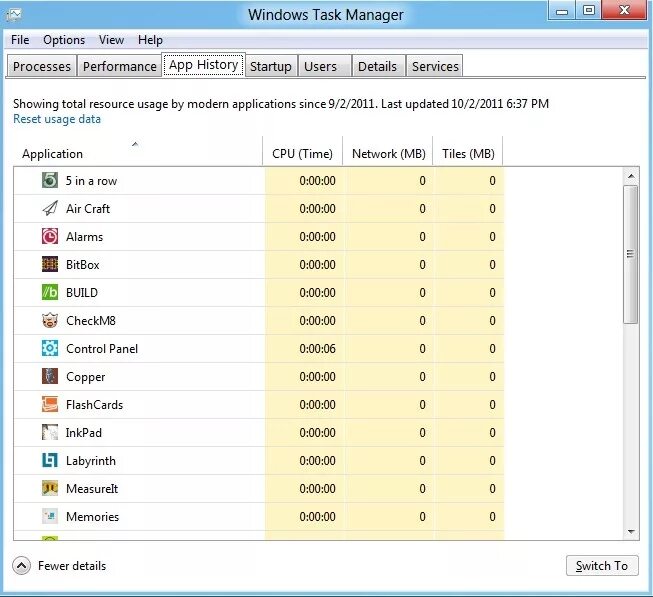Switch to the Startup tab
The image size is (653, 597).
(271, 66)
